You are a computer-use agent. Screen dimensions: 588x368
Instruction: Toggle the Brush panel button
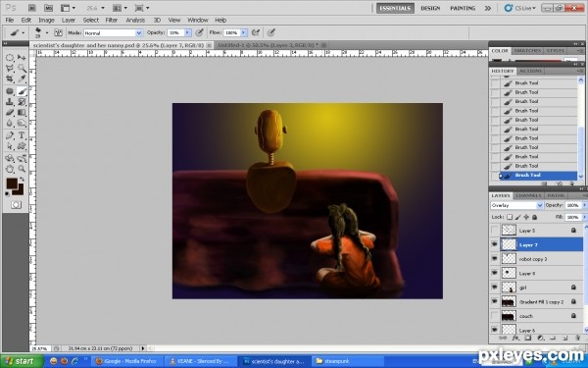point(58,32)
